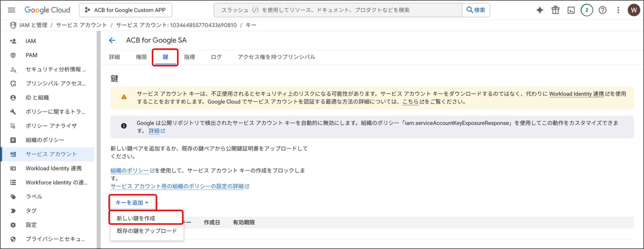The width and height of the screenshot is (644, 249).
Task: Activate Cloud Shell terminal icon
Action: (571, 10)
